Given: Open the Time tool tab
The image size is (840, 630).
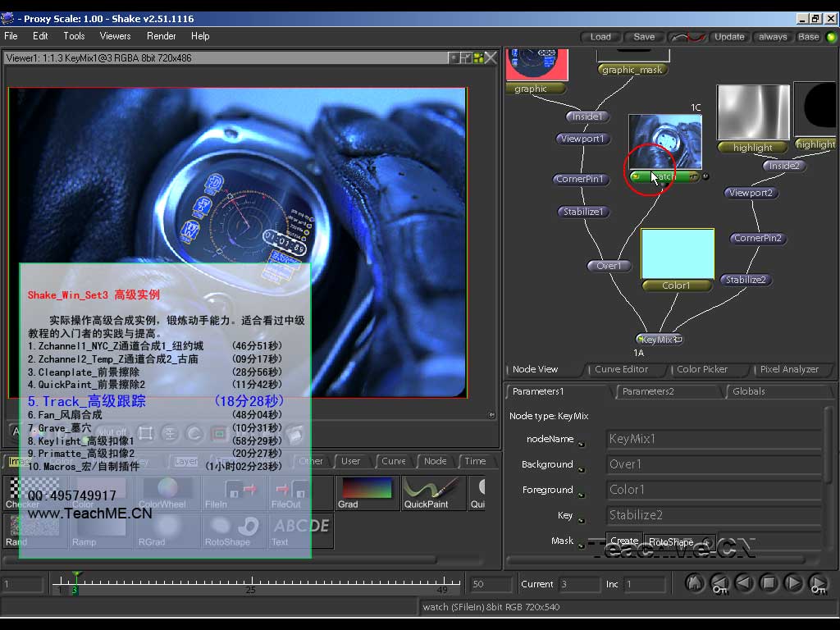Looking at the screenshot, I should tap(475, 461).
